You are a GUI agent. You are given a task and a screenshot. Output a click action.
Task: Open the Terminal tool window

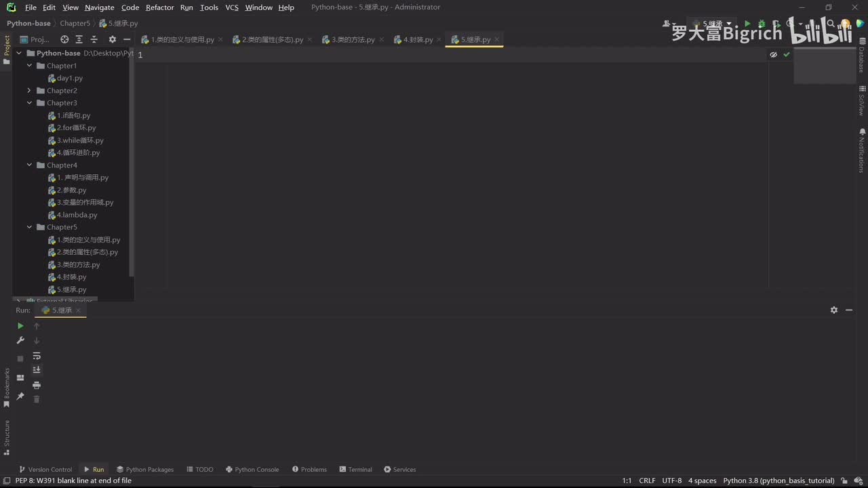[x=355, y=469]
